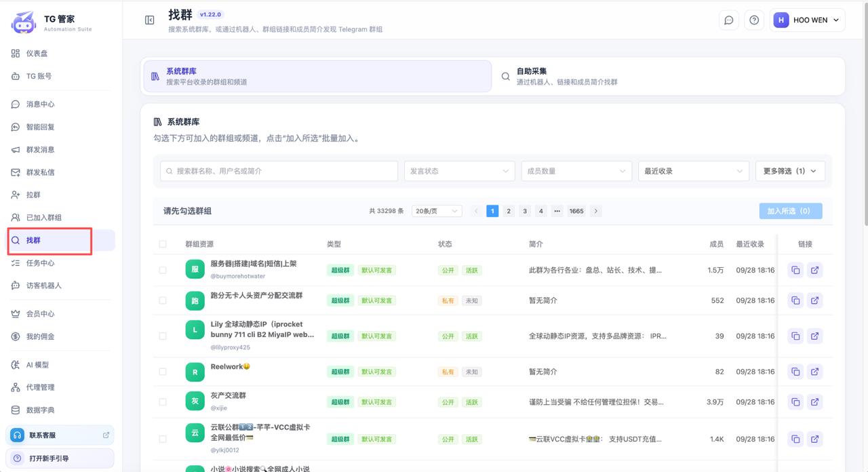Viewport: 868px width, 472px height.
Task: Check the 灰产交流群 row checkbox
Action: pyautogui.click(x=163, y=402)
